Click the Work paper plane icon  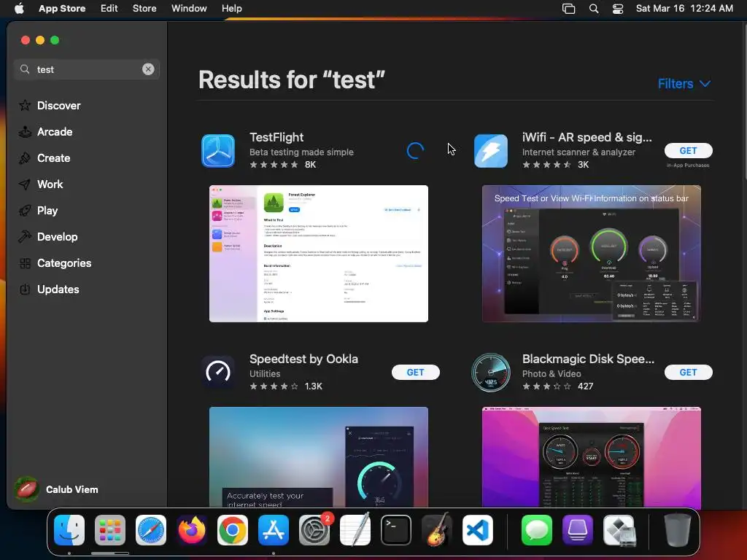point(25,184)
